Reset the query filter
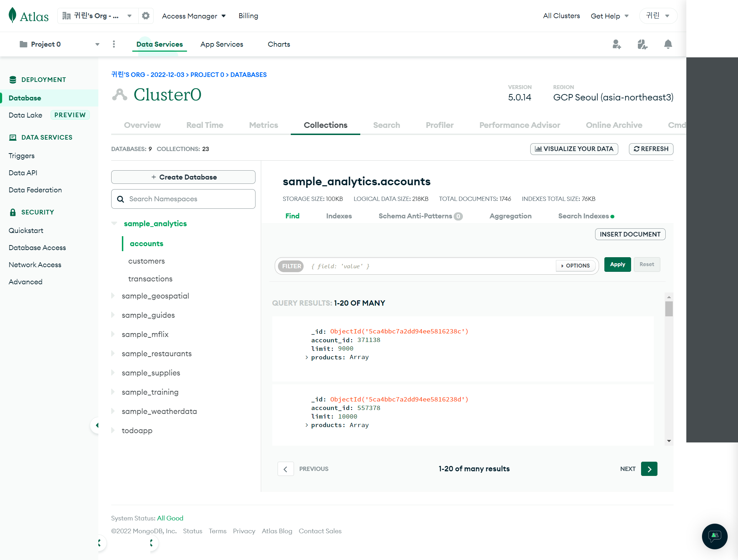The image size is (738, 560). [647, 264]
